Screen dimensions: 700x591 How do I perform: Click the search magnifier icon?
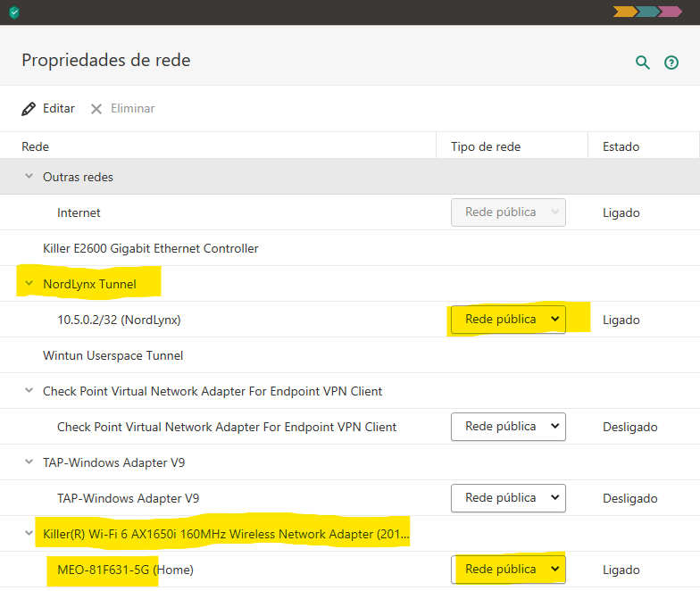[x=642, y=62]
